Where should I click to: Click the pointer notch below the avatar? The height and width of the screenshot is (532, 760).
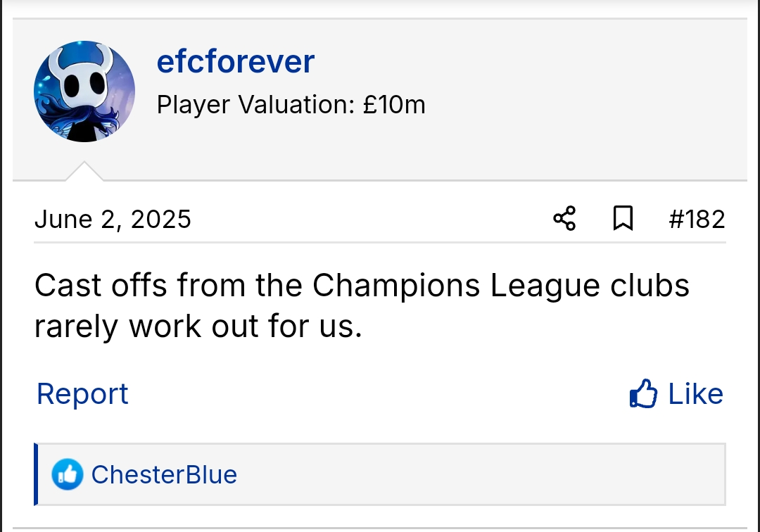(x=84, y=172)
